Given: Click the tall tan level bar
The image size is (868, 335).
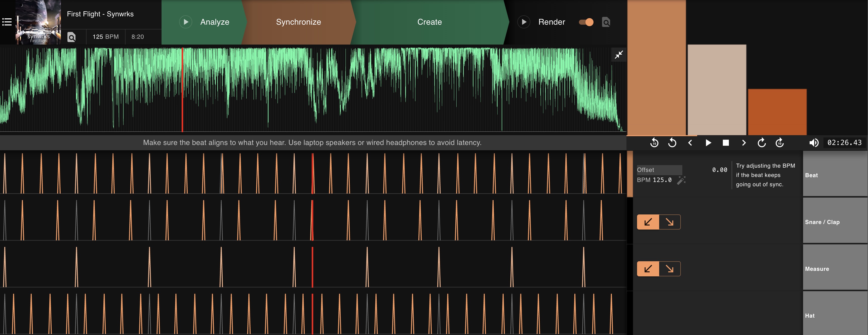Looking at the screenshot, I should (x=656, y=67).
